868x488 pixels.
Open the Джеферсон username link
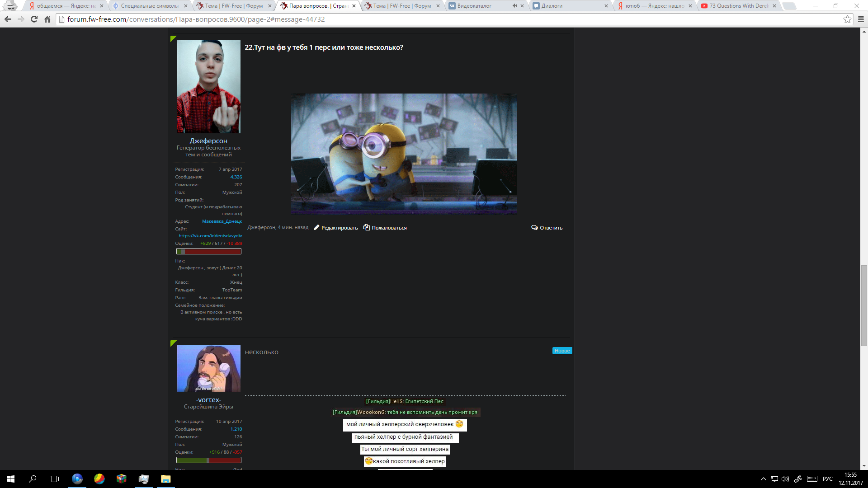pos(208,141)
